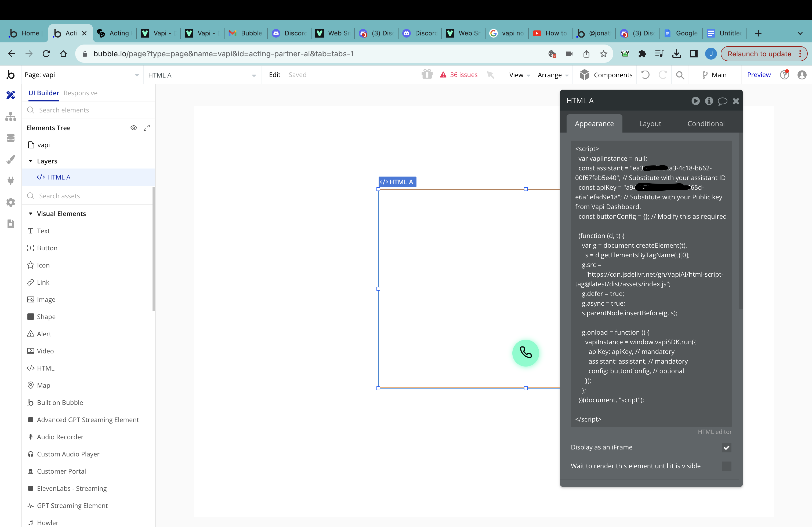812x527 pixels.
Task: Click the Preview button
Action: coord(759,75)
